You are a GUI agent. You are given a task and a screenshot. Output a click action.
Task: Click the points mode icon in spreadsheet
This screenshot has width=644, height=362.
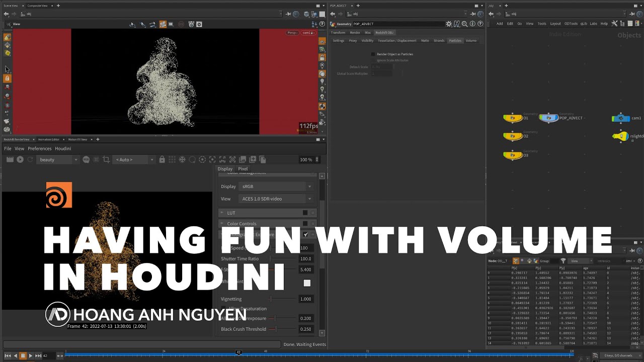516,261
